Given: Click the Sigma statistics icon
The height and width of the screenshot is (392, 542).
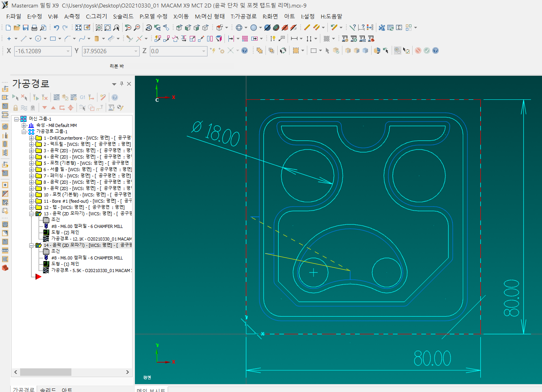Looking at the screenshot, I should (399, 28).
